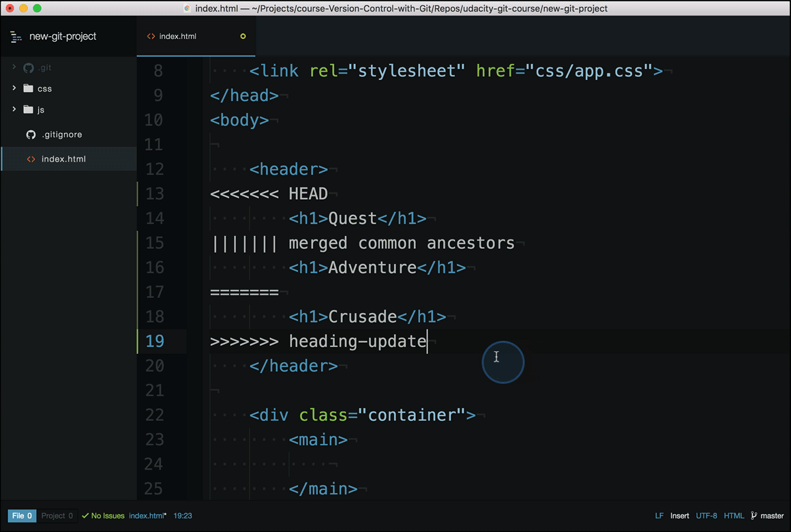Select the File 0 linter tab

pyautogui.click(x=22, y=516)
